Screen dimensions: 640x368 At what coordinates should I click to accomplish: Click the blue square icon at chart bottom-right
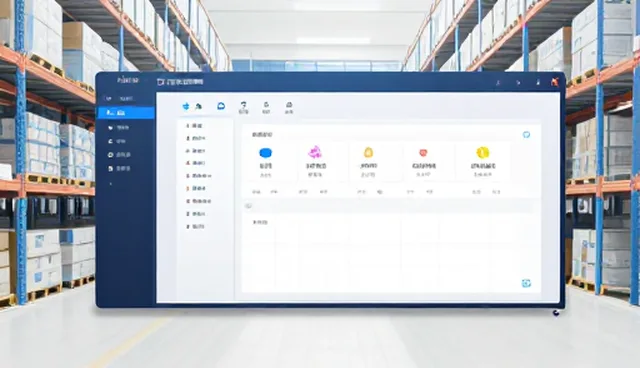tap(527, 283)
